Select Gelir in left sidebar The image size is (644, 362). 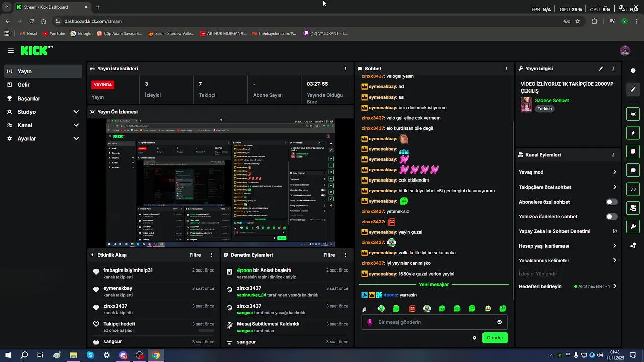click(43, 85)
